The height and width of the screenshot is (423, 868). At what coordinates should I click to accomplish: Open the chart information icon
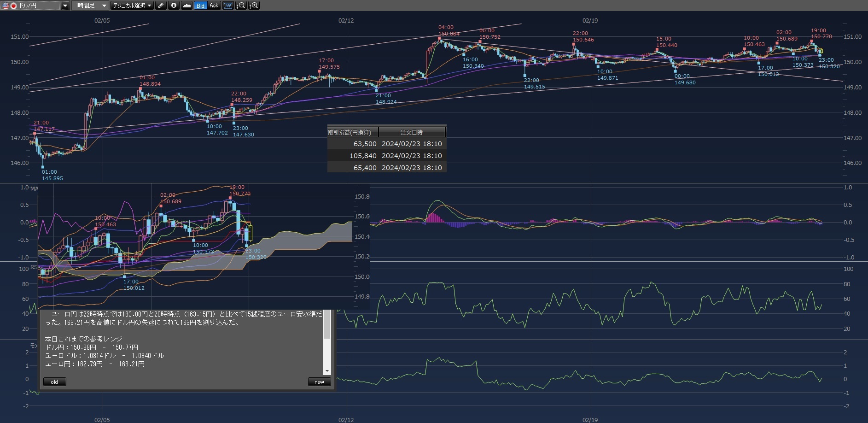[174, 6]
